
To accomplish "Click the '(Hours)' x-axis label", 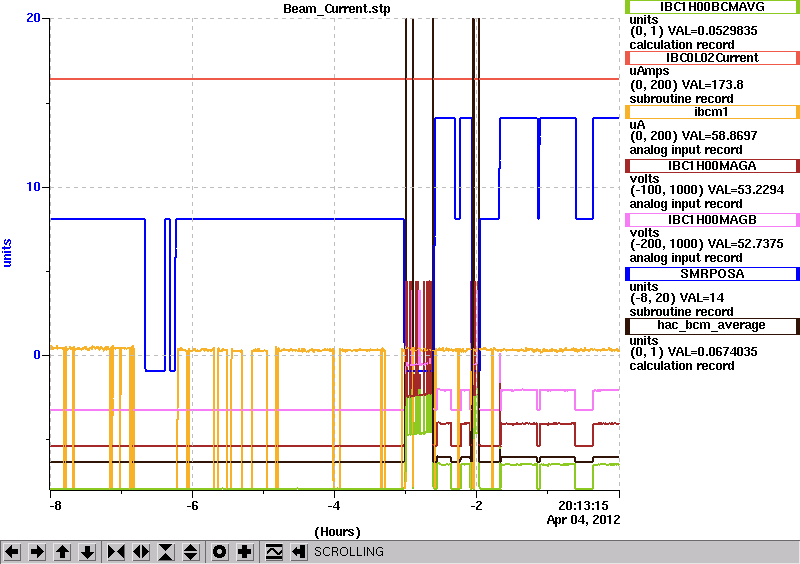I will tap(337, 532).
